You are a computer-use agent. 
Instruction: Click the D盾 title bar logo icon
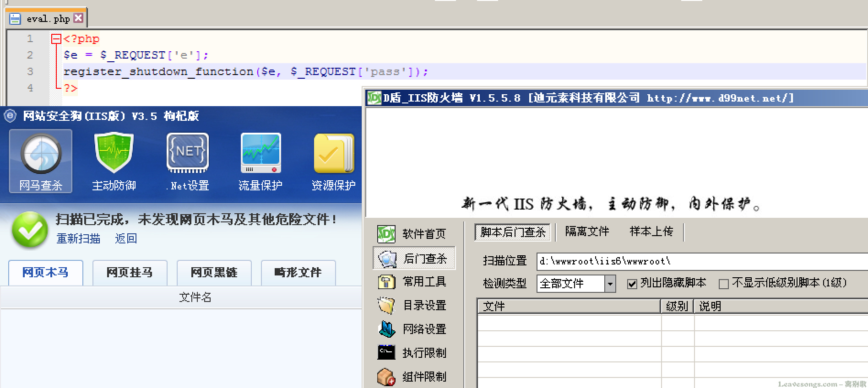374,98
